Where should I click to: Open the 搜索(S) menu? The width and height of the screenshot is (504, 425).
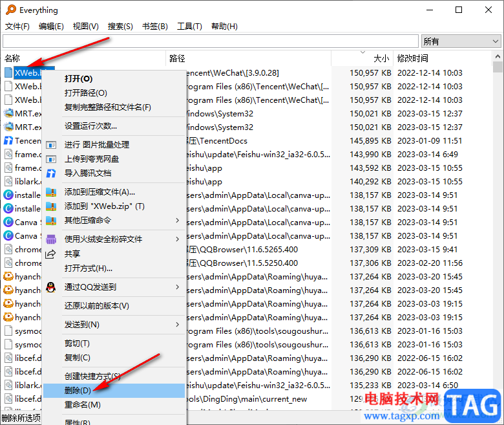pos(120,27)
